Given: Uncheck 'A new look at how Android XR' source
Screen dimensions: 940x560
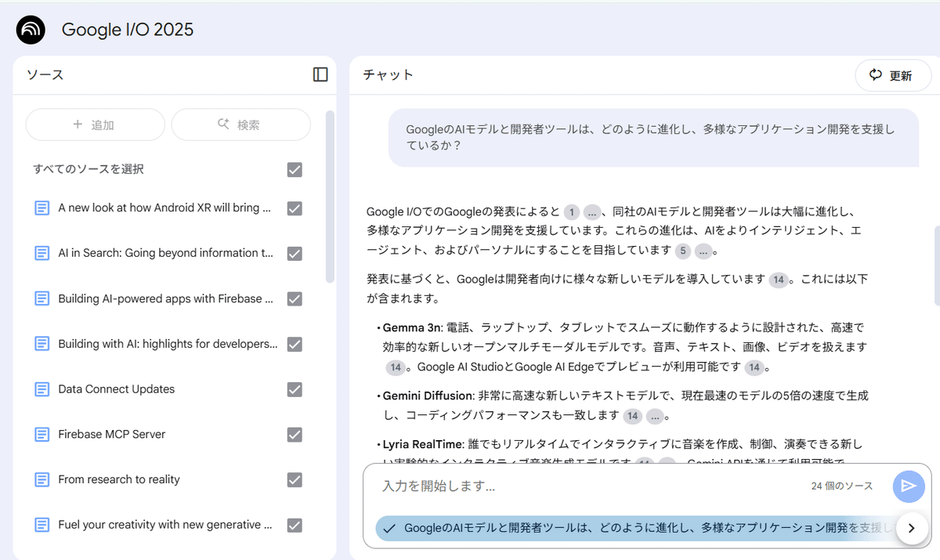Looking at the screenshot, I should point(295,208).
